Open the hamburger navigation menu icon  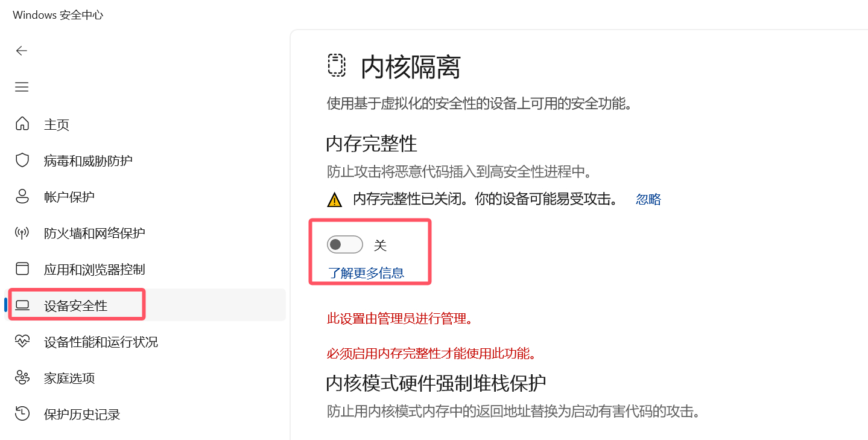click(x=22, y=87)
